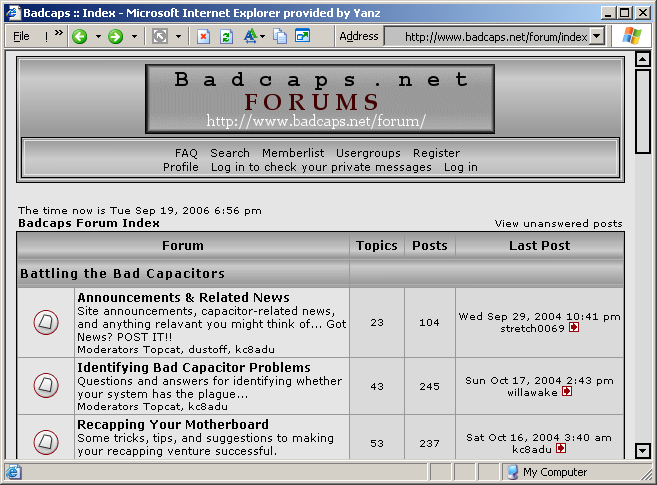This screenshot has height=485, width=657.
Task: Click Log in to check private messages
Action: tap(321, 168)
